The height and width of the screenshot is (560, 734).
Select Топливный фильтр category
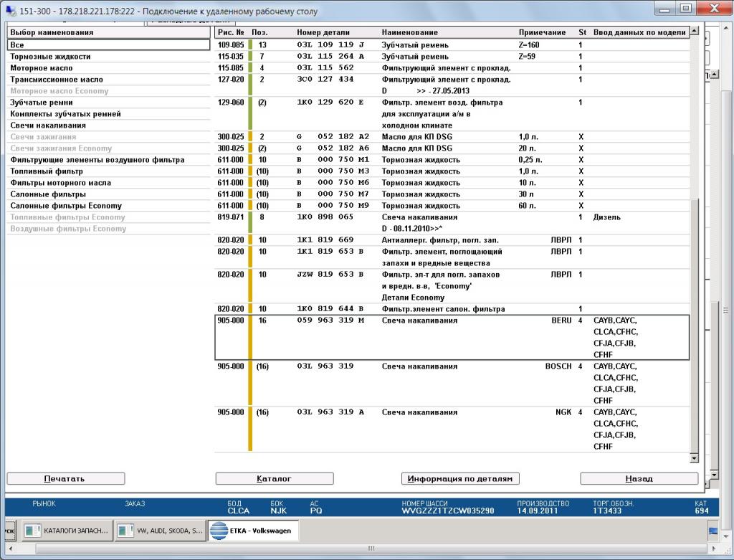coord(109,171)
